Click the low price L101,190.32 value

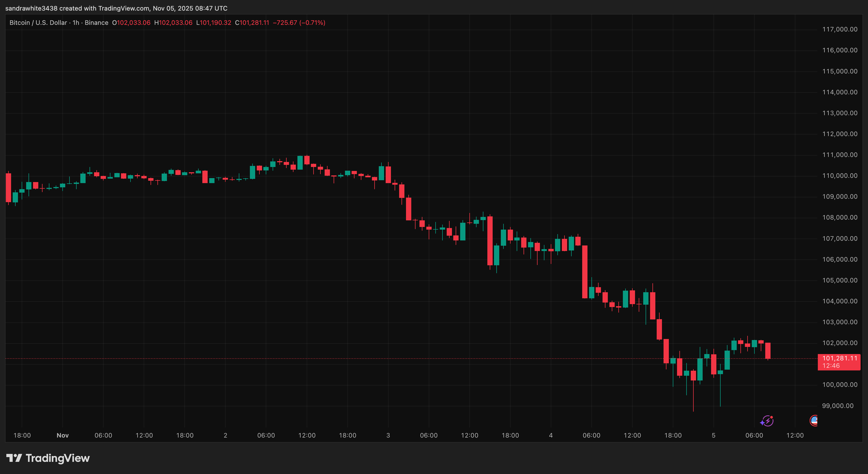coord(214,22)
